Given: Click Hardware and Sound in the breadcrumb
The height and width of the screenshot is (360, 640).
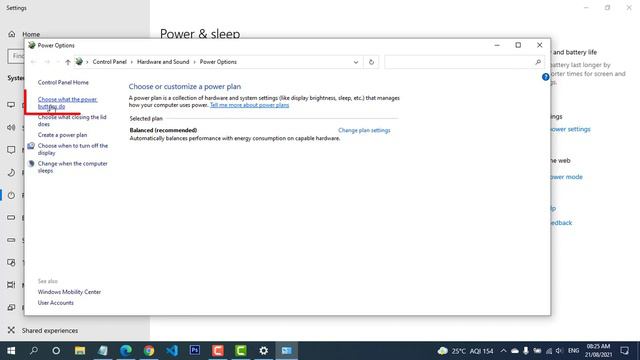Looking at the screenshot, I should click(x=163, y=62).
